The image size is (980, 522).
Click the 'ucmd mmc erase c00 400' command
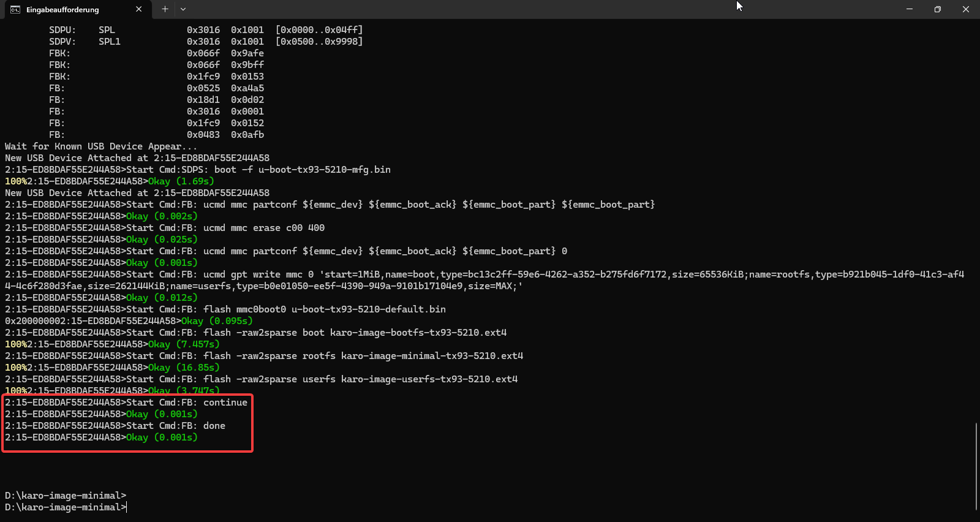click(264, 228)
